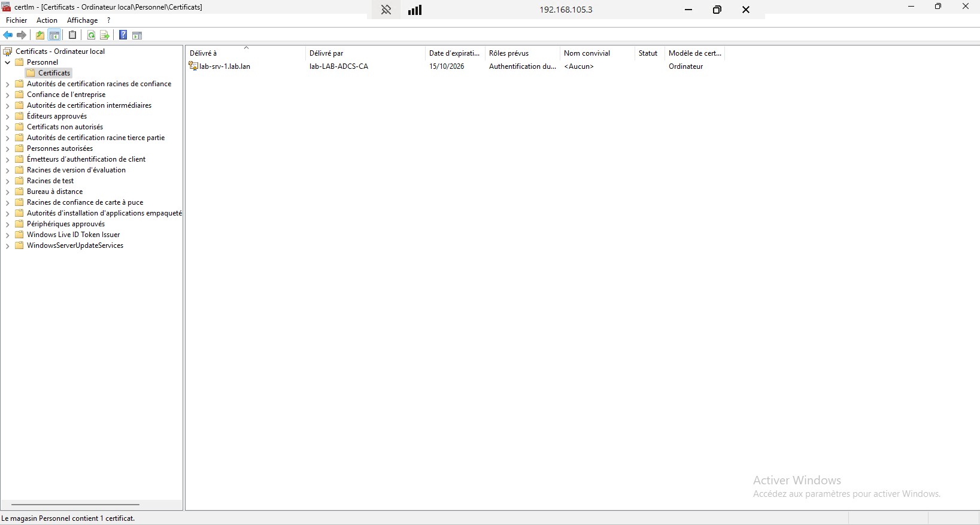
Task: Click the clipboard Paste toolbar icon
Action: pos(72,35)
